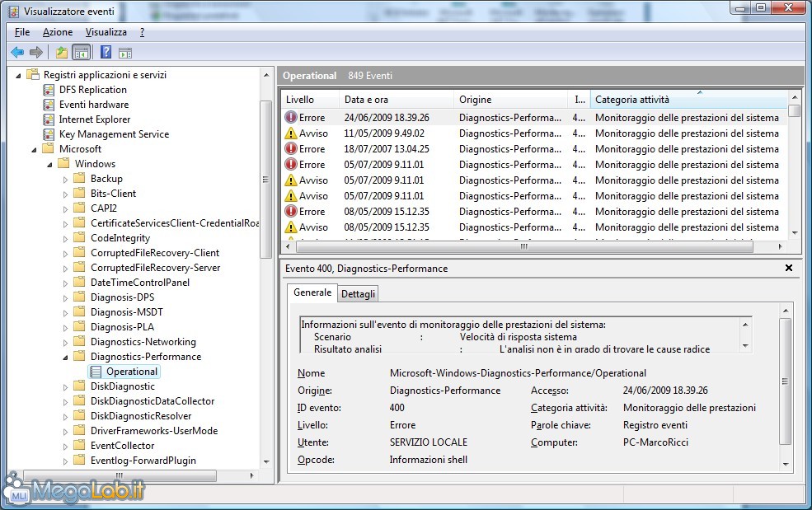Sort by the Origine column header
The image size is (812, 510).
pyautogui.click(x=511, y=100)
